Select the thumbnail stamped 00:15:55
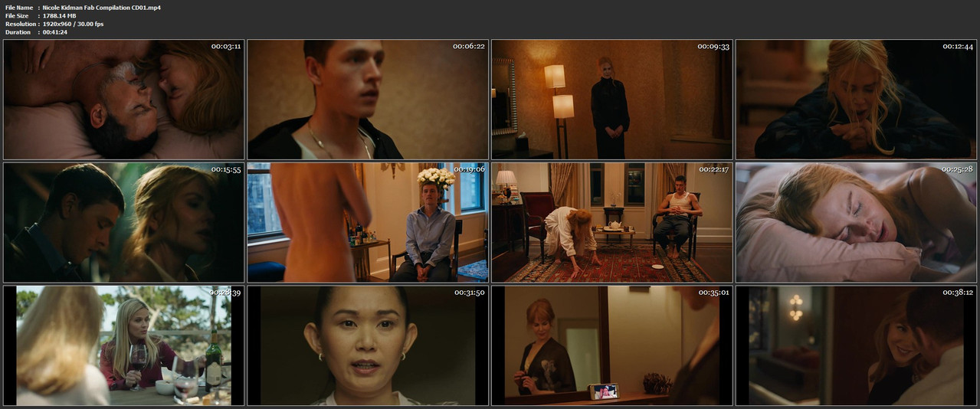The height and width of the screenshot is (409, 980). click(123, 222)
